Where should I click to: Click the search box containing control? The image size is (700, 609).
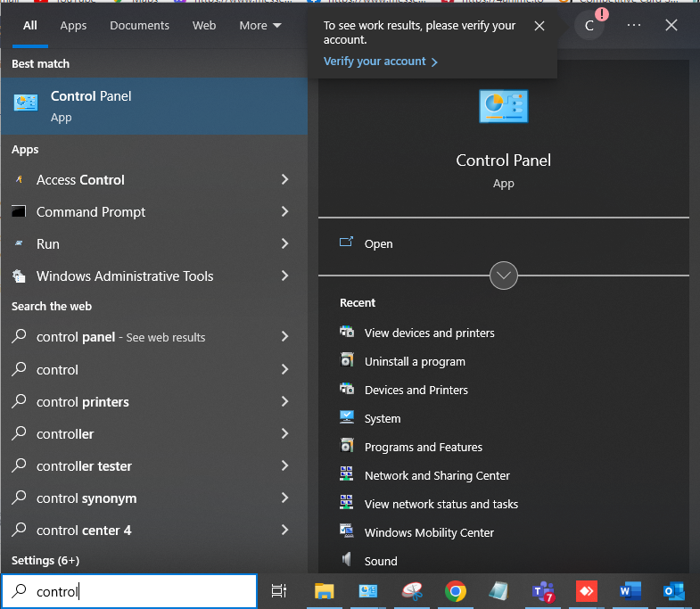[129, 591]
